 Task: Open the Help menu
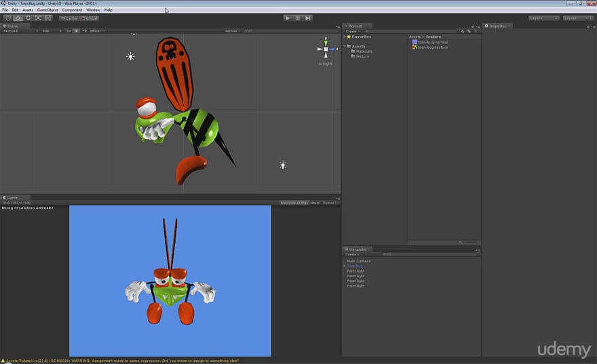(108, 10)
